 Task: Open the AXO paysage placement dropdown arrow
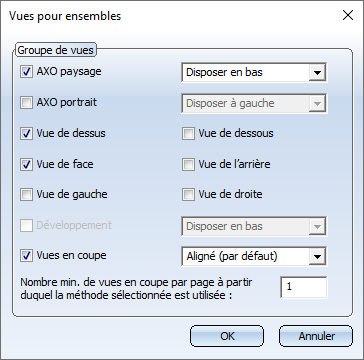[x=317, y=72]
